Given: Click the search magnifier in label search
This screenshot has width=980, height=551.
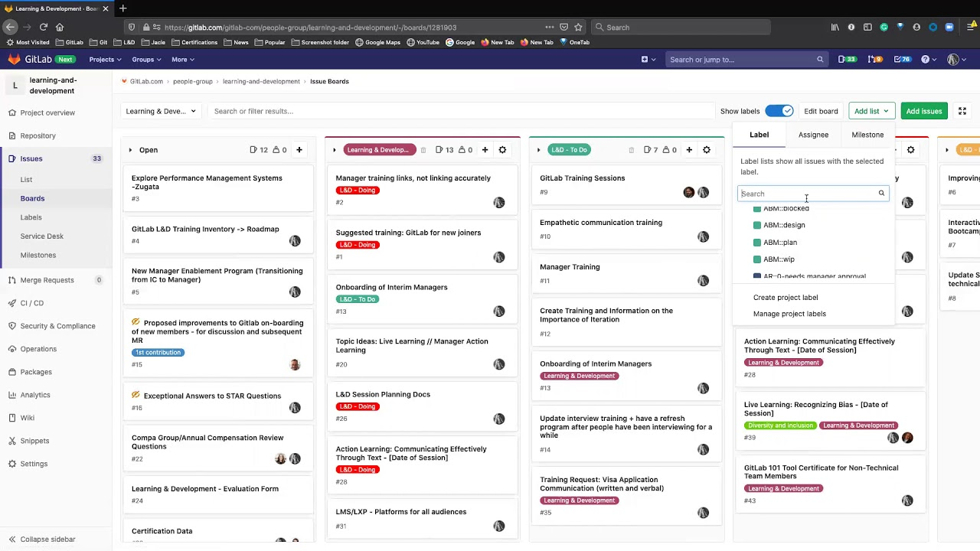Looking at the screenshot, I should (881, 194).
